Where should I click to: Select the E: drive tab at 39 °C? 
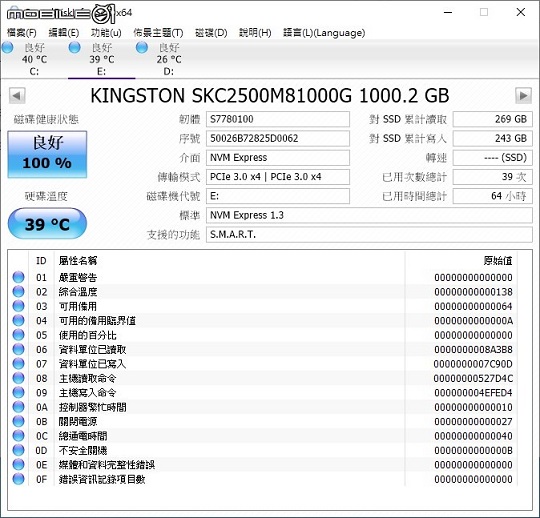point(102,59)
